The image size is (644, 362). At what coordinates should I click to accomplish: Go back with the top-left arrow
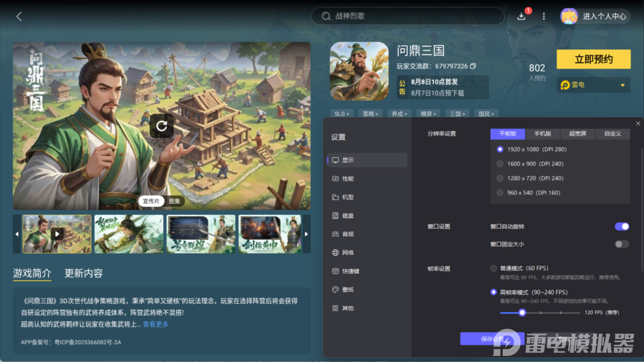click(19, 16)
